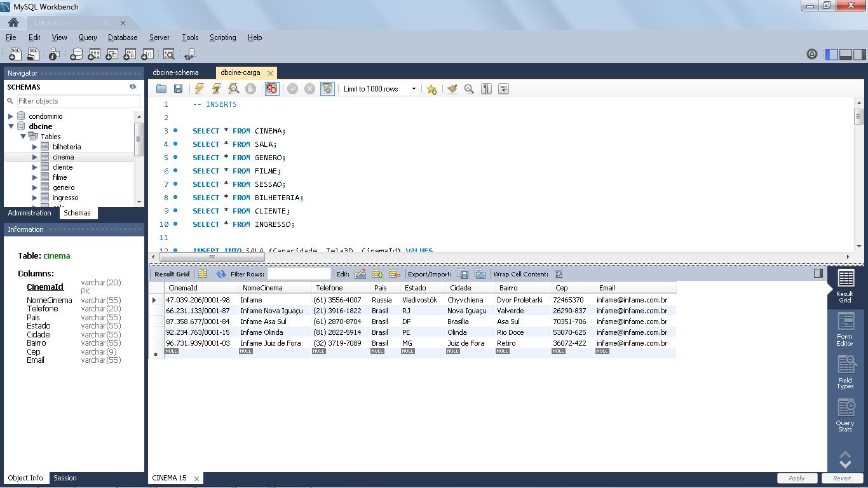Expand the genero table node
The image size is (868, 488).
tap(35, 187)
